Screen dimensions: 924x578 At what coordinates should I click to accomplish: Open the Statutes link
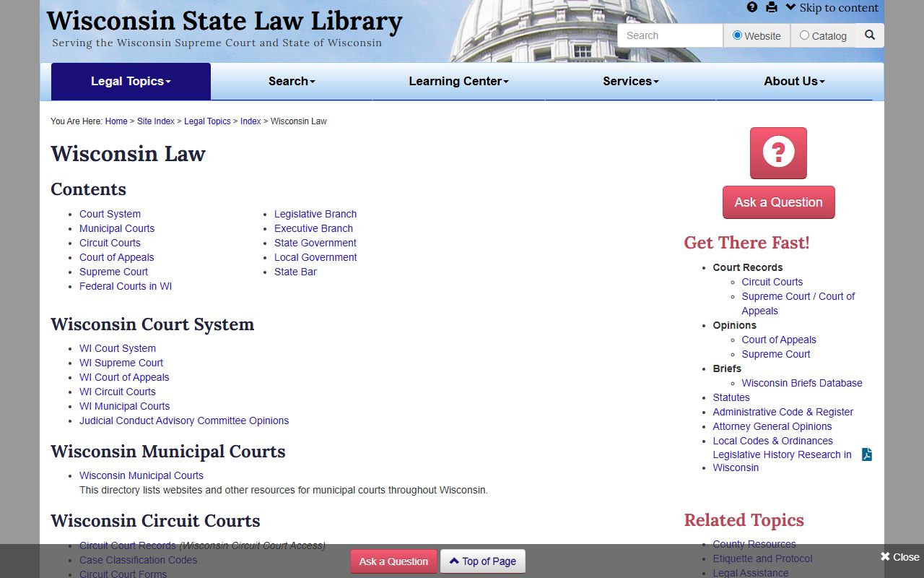coord(731,397)
